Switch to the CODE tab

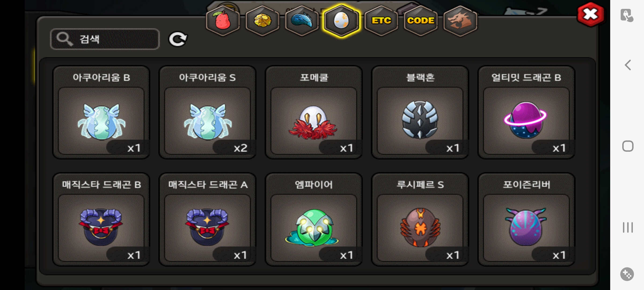point(420,21)
